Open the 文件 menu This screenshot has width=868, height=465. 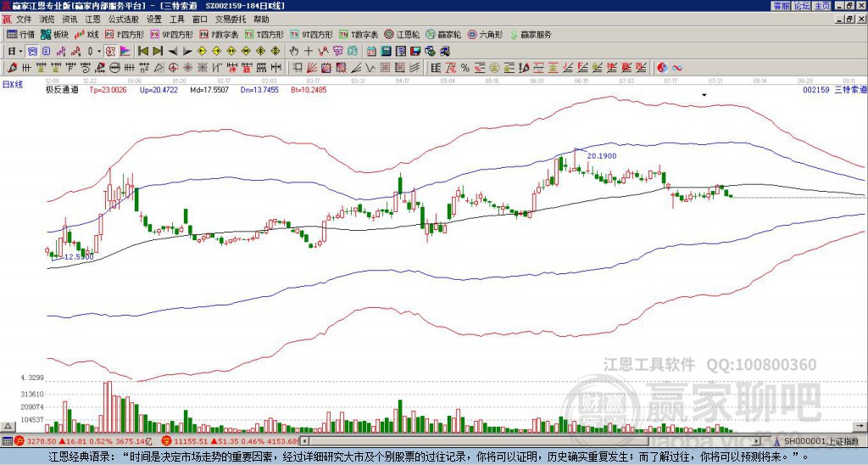pyautogui.click(x=24, y=20)
